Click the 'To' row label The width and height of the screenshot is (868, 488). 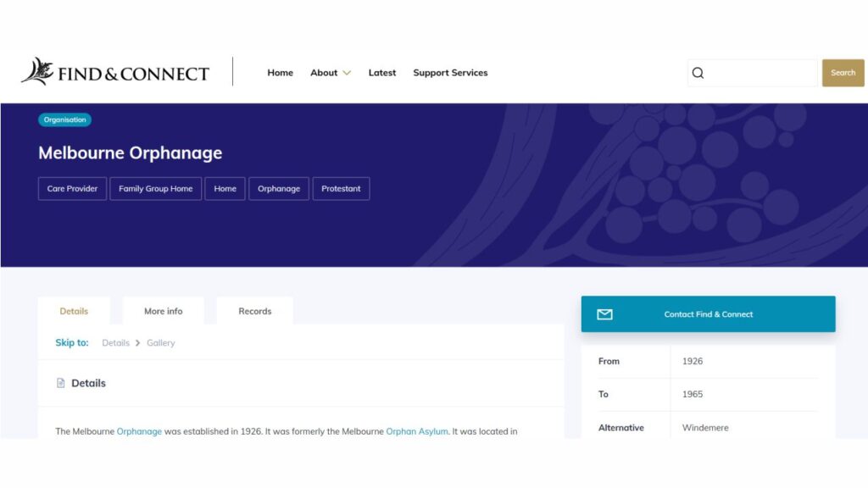pos(604,395)
